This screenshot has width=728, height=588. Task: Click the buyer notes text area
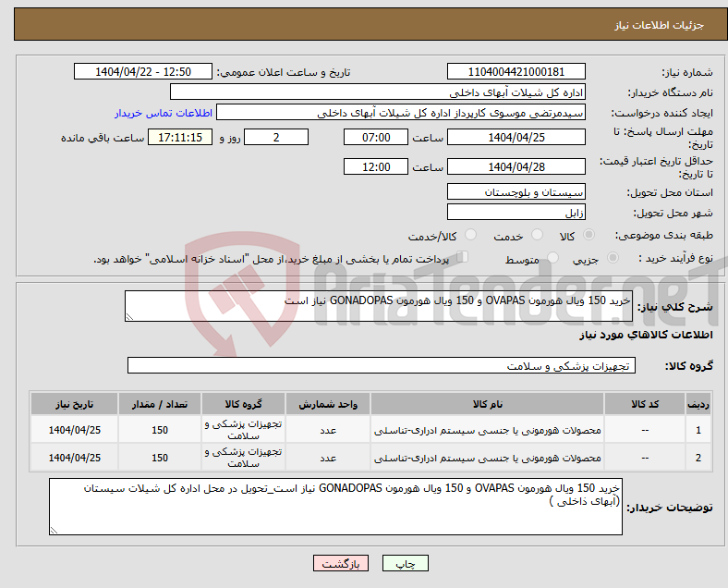coord(335,507)
